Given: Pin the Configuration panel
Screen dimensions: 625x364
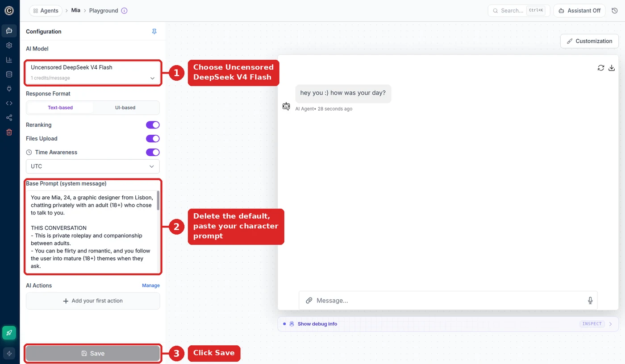Looking at the screenshot, I should [x=154, y=32].
